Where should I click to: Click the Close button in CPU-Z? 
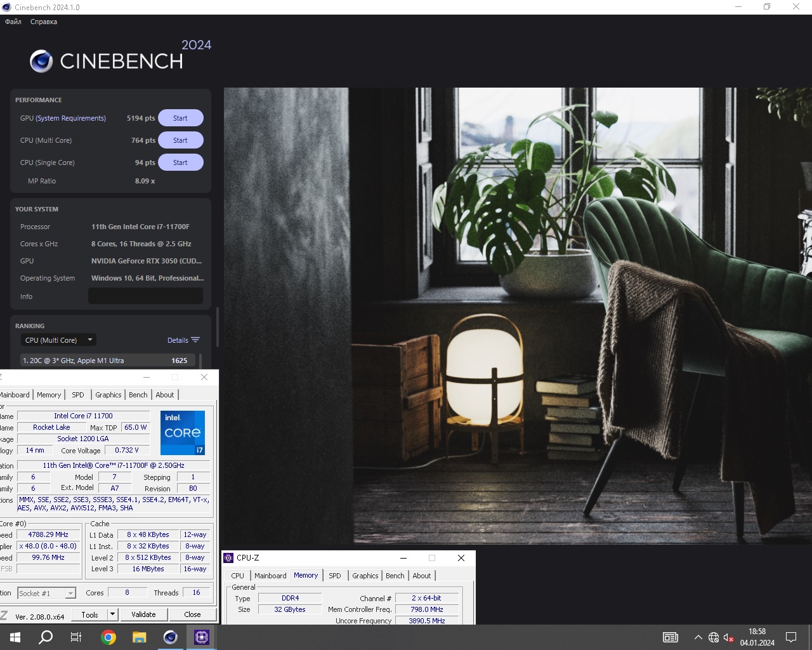(x=192, y=614)
